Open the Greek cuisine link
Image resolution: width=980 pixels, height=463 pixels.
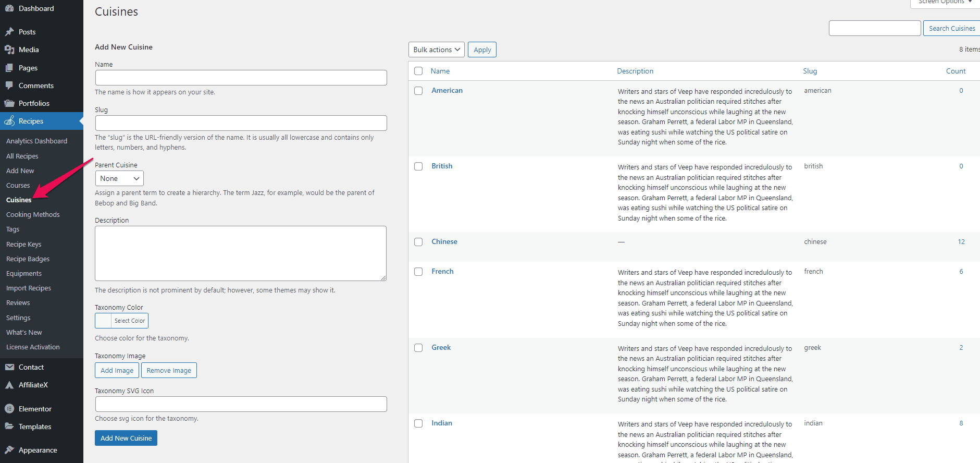(441, 347)
